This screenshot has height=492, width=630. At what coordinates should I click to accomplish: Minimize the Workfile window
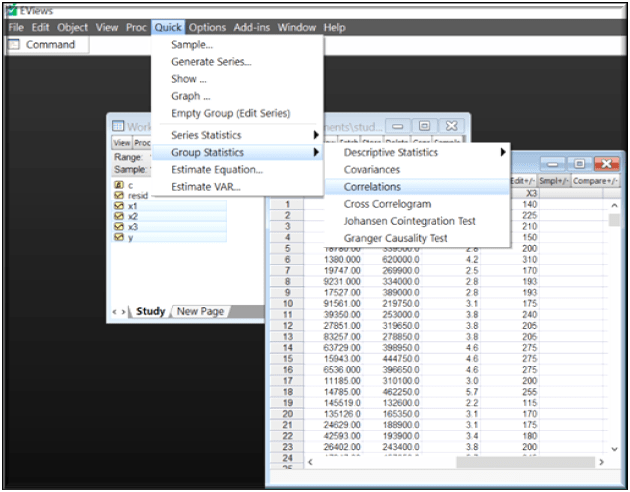pyautogui.click(x=398, y=126)
